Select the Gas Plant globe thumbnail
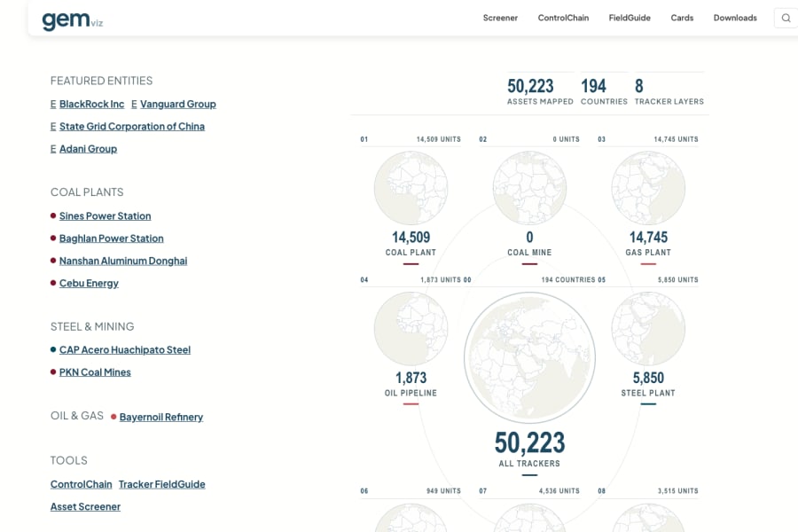This screenshot has height=532, width=798. coord(648,188)
